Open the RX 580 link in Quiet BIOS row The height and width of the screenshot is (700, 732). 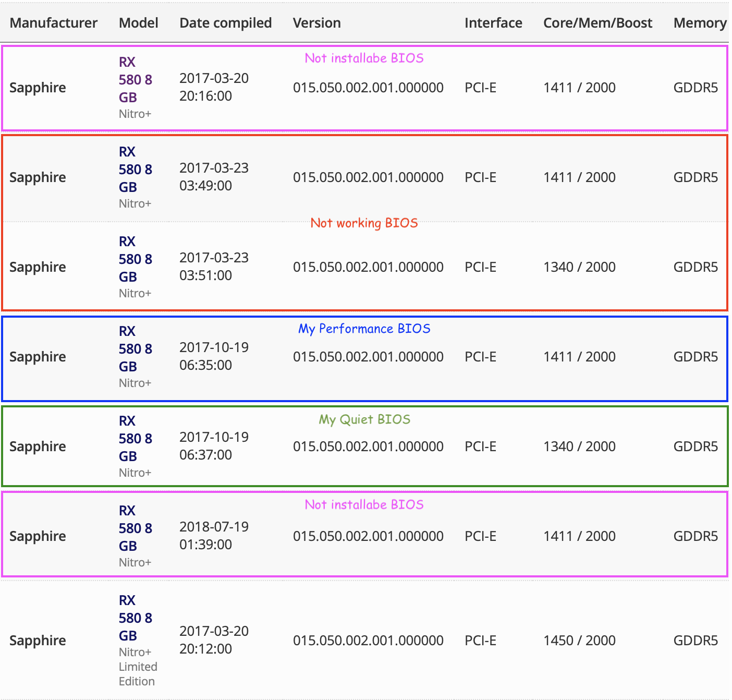tap(135, 439)
